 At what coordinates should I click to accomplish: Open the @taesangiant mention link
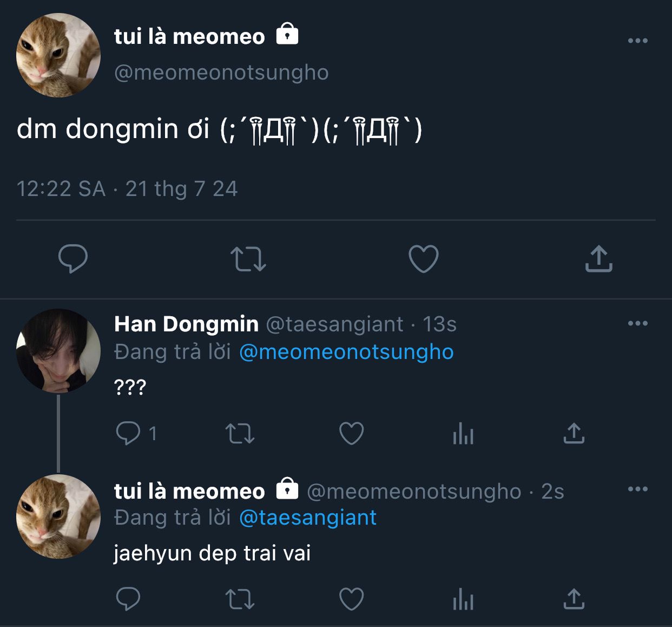pyautogui.click(x=307, y=518)
